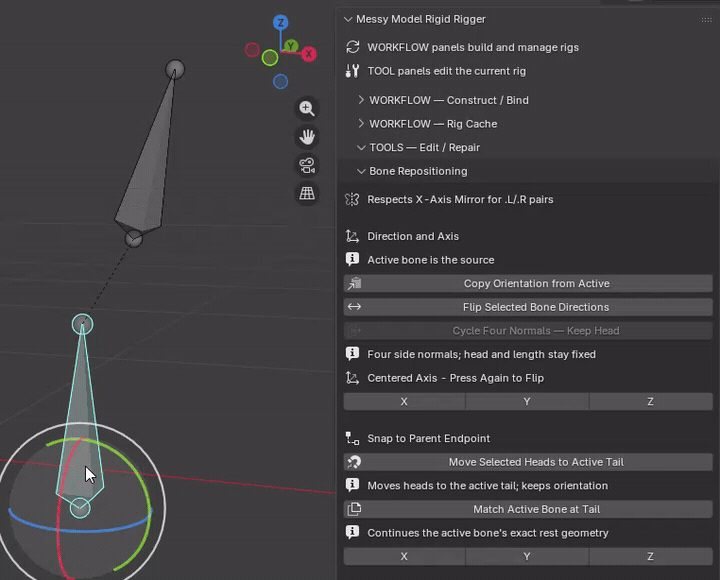Click the zoom magnifier viewport icon
Image resolution: width=720 pixels, height=580 pixels.
pyautogui.click(x=307, y=108)
